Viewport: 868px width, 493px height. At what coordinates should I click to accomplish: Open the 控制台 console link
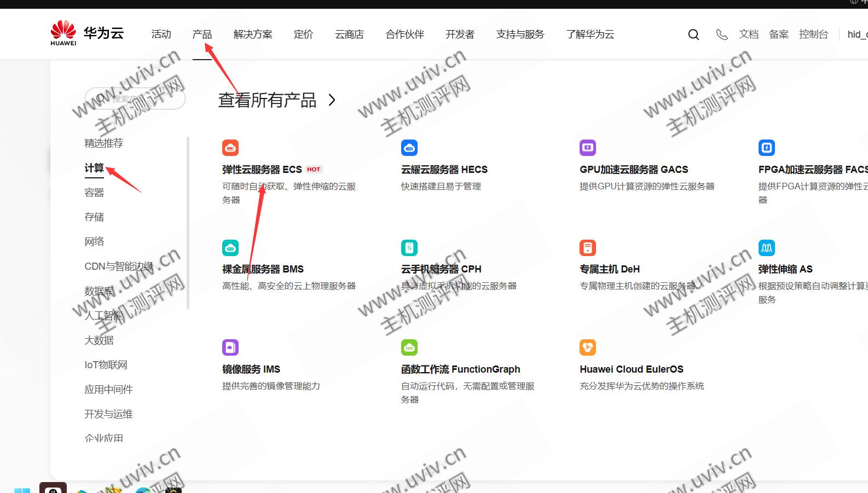[x=813, y=34]
